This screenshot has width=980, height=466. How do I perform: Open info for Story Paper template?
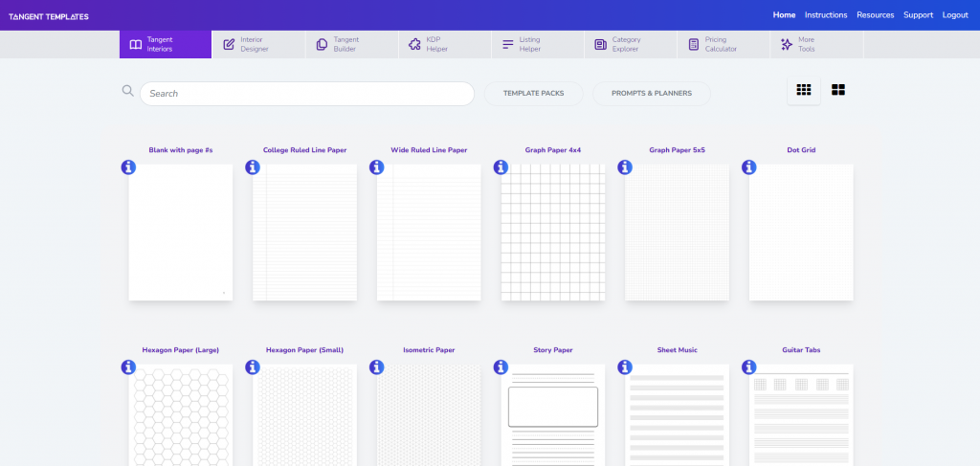[x=501, y=367]
